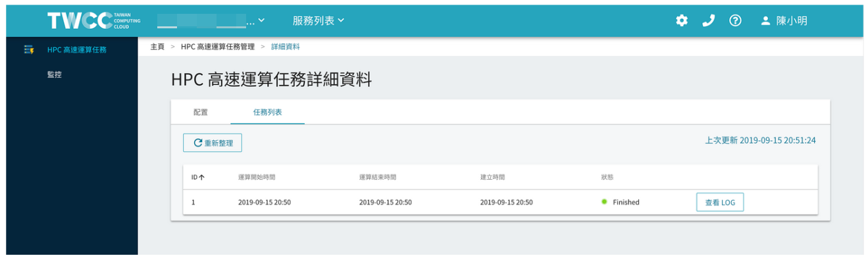This screenshot has height=262, width=868.
Task: Open the settings gear icon
Action: (682, 20)
